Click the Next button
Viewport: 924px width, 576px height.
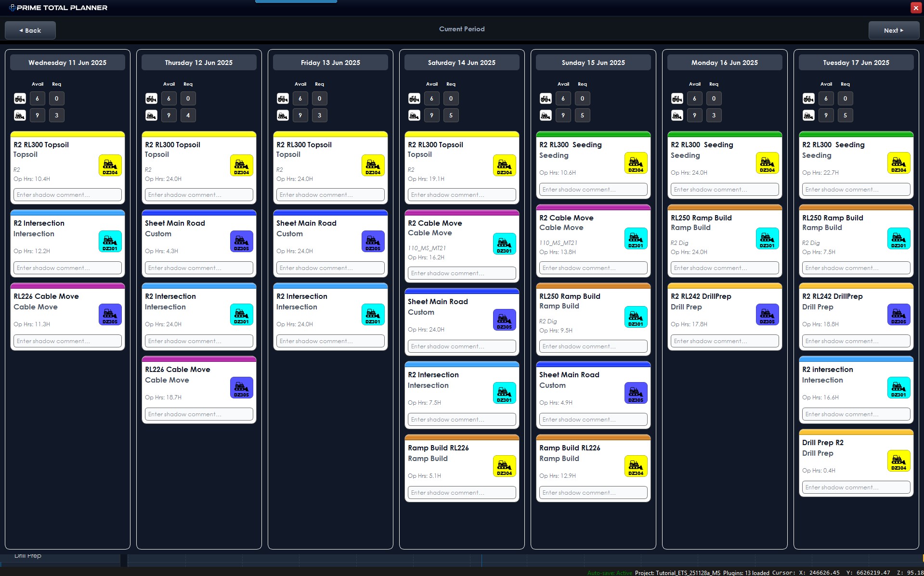(x=893, y=30)
